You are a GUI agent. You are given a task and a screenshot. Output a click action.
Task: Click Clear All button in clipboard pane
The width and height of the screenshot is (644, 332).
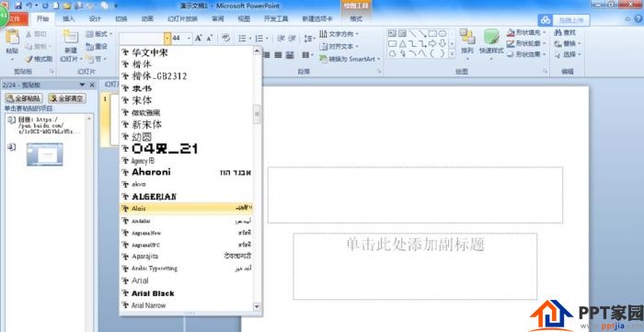67,98
